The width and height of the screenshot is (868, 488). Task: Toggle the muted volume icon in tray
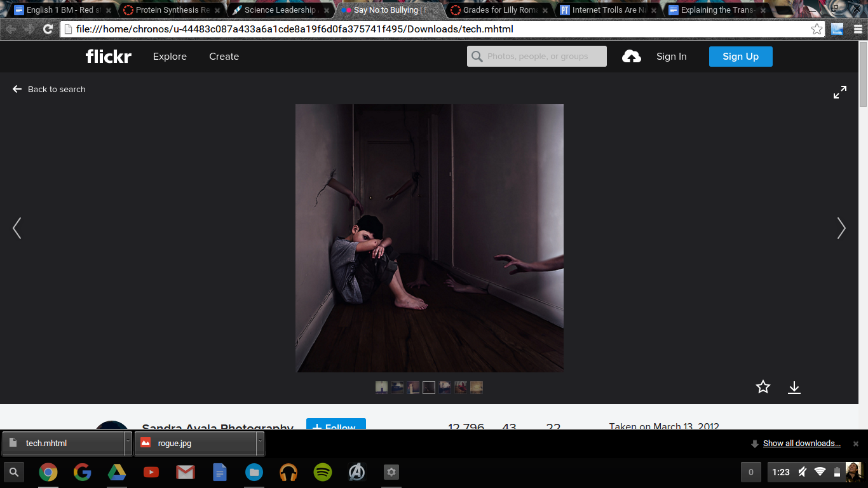click(803, 471)
